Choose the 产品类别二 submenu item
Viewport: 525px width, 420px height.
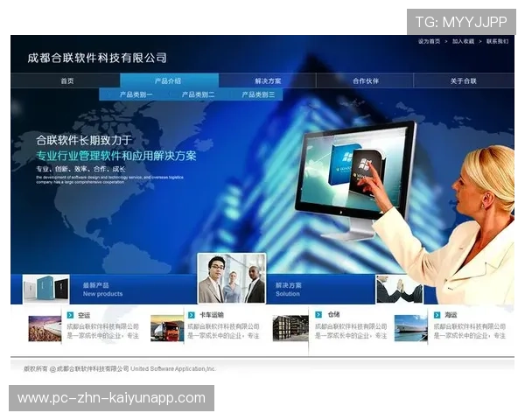(198, 94)
